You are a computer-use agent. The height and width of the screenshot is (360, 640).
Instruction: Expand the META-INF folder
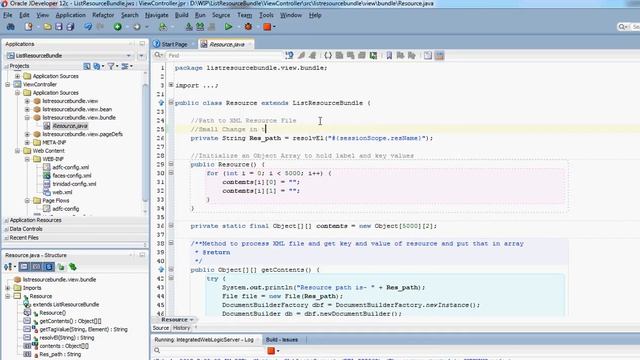pos(27,142)
